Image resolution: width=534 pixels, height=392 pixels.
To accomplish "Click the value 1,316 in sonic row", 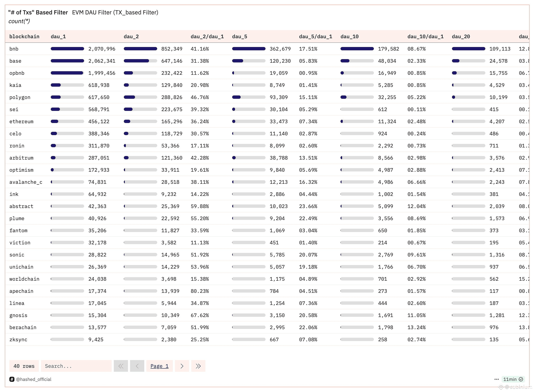I will click(x=497, y=255).
